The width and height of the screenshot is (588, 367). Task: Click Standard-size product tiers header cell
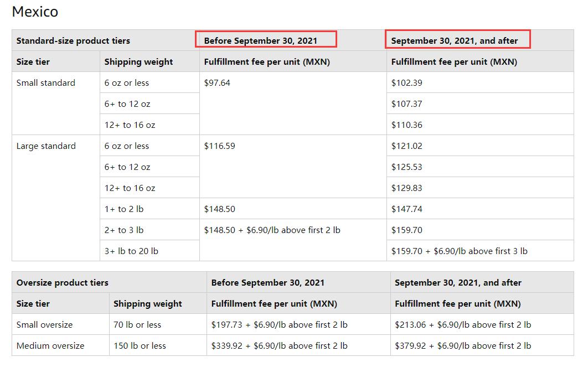(x=73, y=40)
